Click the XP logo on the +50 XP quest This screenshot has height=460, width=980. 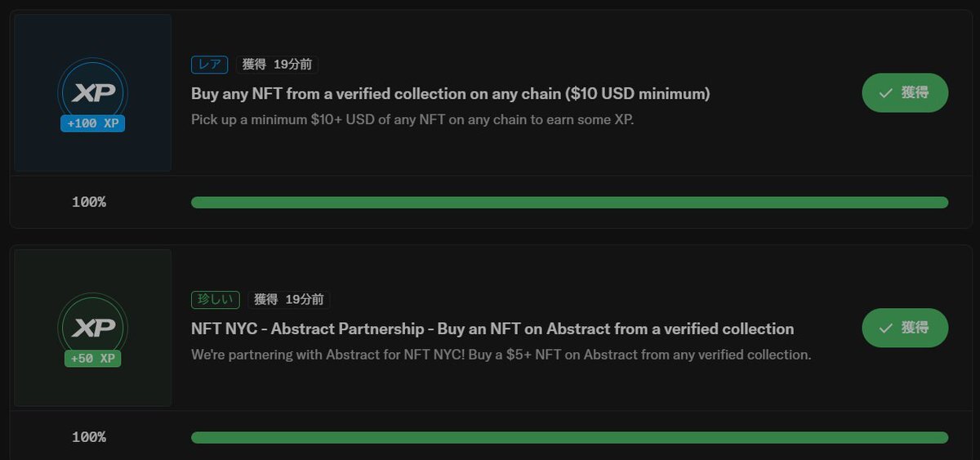(x=93, y=327)
